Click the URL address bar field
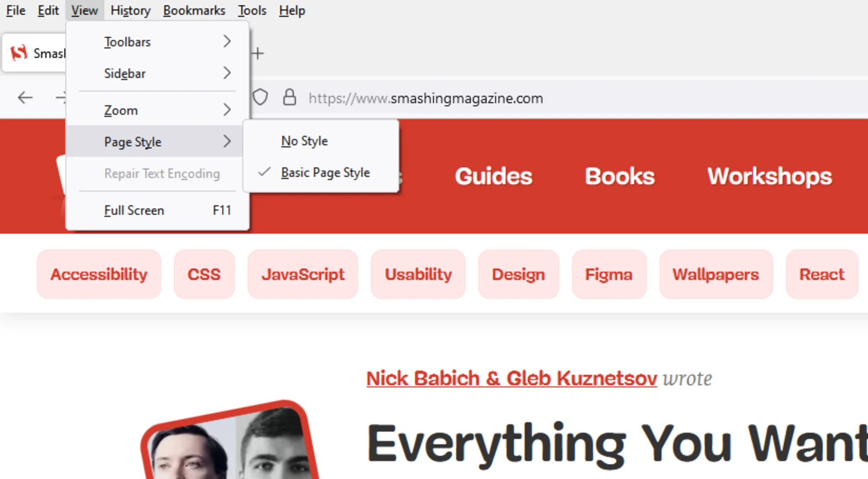868x479 pixels. [564, 98]
